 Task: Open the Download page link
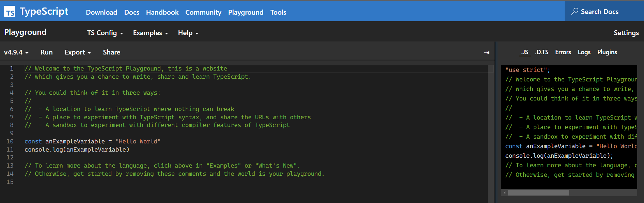pos(101,12)
